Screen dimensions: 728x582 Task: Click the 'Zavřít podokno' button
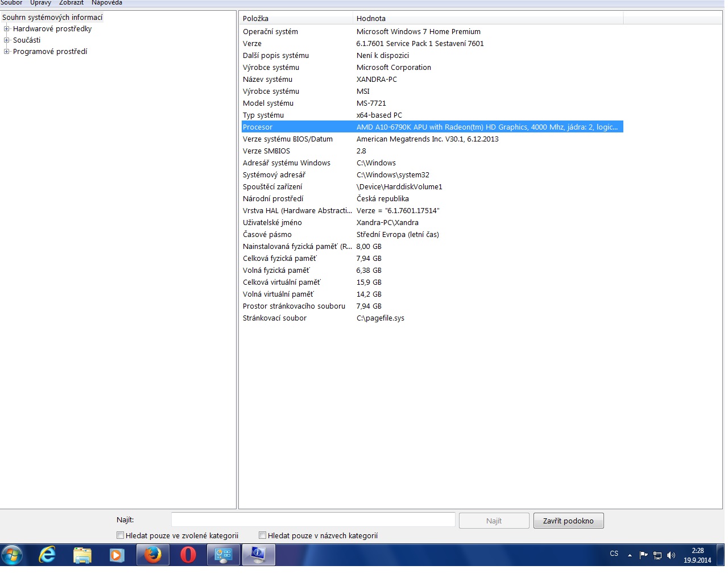click(x=568, y=521)
